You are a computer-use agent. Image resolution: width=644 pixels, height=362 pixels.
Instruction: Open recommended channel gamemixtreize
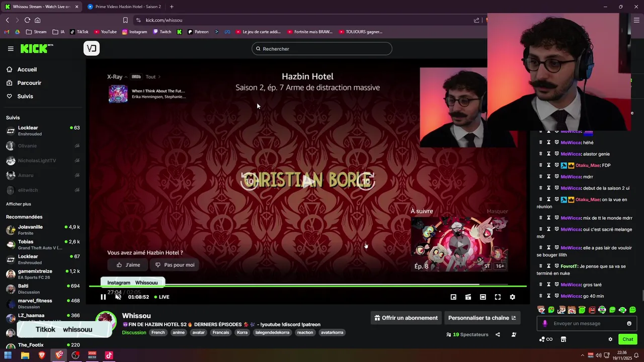(43, 274)
